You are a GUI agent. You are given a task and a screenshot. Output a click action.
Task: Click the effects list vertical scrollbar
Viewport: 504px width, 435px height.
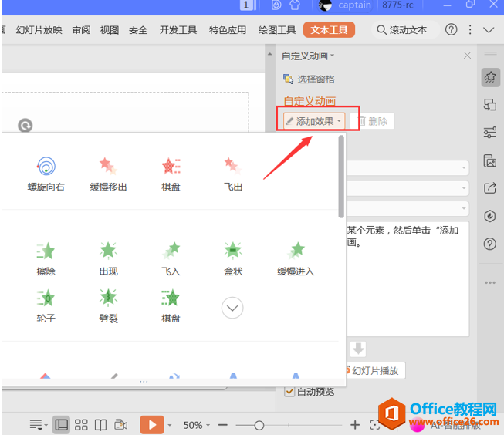point(341,177)
